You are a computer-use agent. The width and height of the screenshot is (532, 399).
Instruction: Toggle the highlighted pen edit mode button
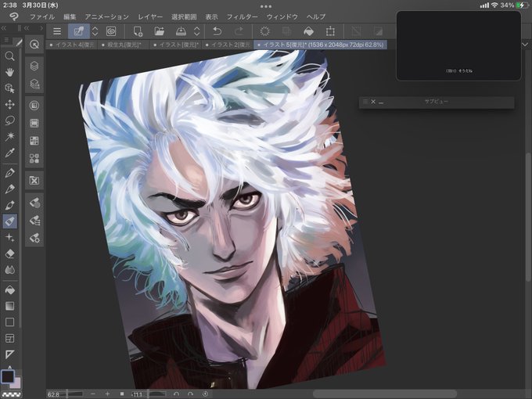click(79, 31)
